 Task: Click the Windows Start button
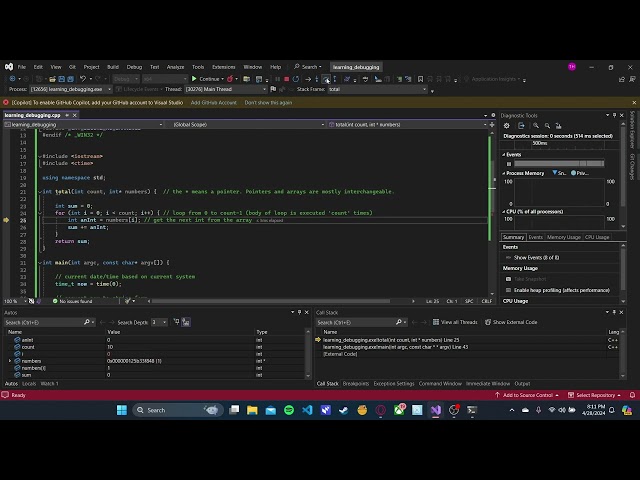[122, 410]
